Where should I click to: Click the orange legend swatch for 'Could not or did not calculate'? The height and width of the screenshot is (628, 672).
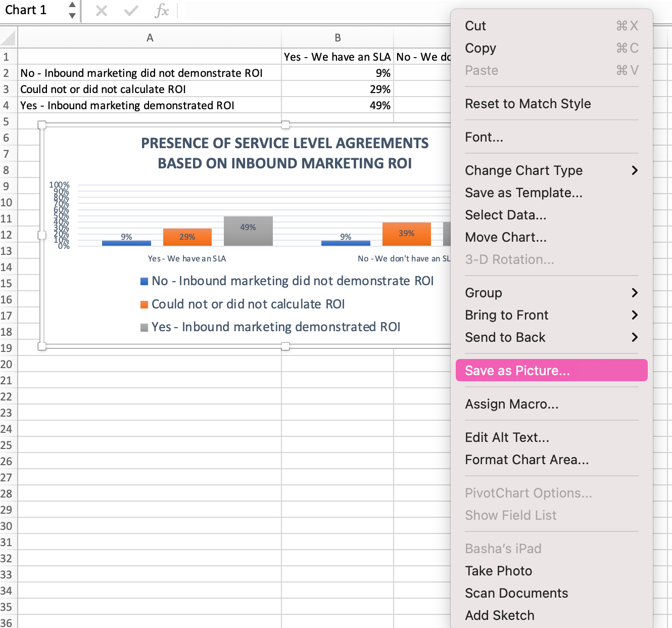(x=144, y=304)
